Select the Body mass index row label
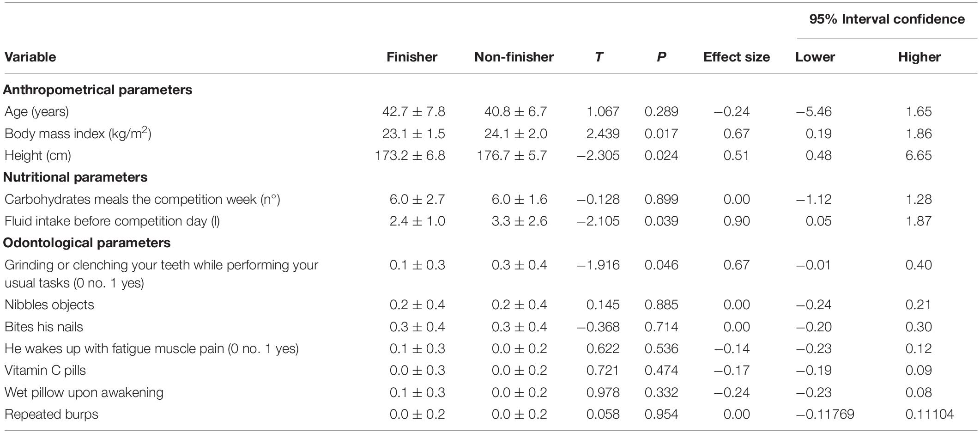980x433 pixels. (x=78, y=134)
